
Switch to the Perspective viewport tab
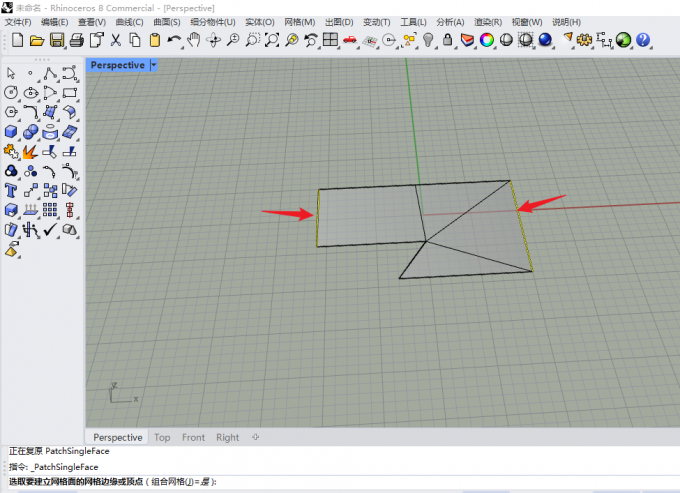point(118,437)
